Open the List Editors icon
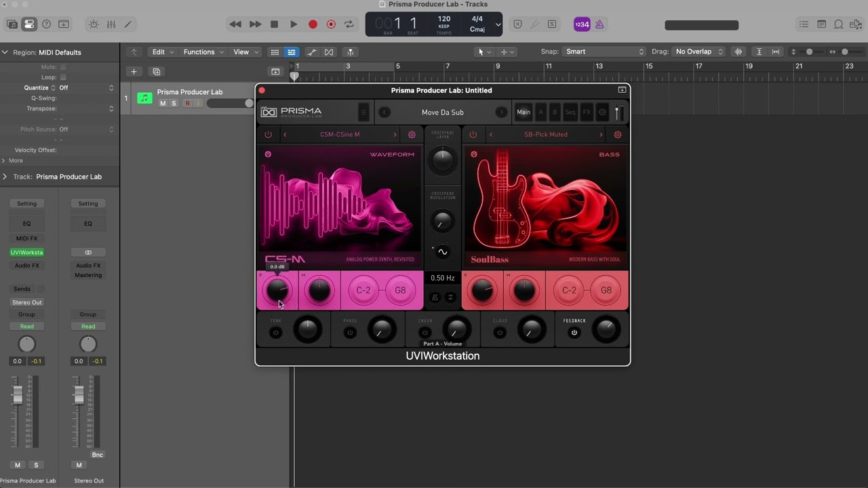868x488 pixels. click(x=804, y=24)
